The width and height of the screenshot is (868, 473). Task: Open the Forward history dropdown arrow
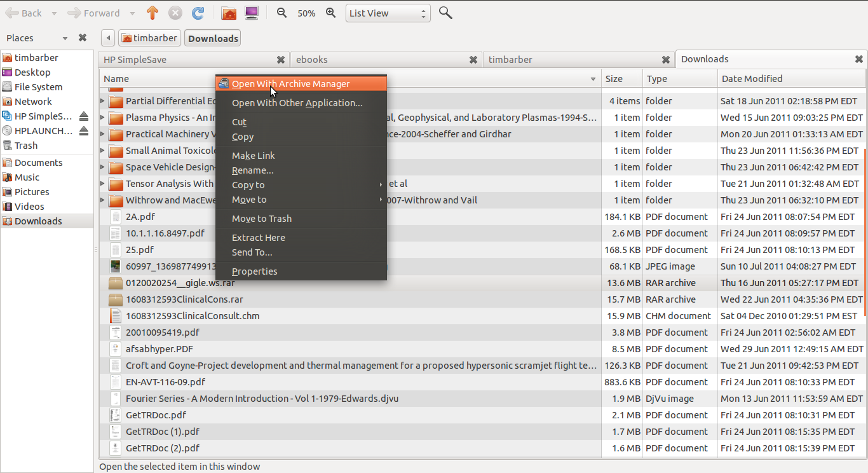pyautogui.click(x=132, y=13)
